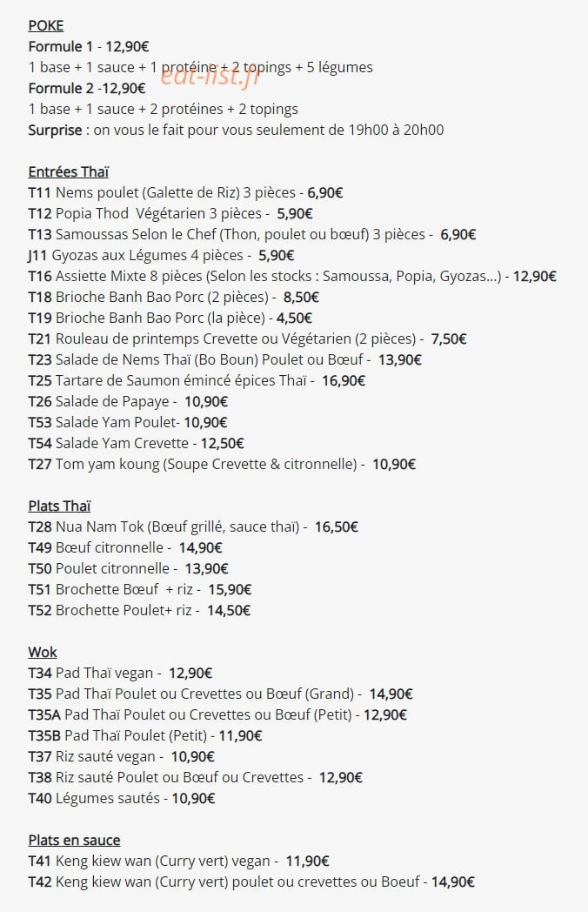
Task: Choose J11 Gyozas aux Légumes entry
Action: point(161,255)
